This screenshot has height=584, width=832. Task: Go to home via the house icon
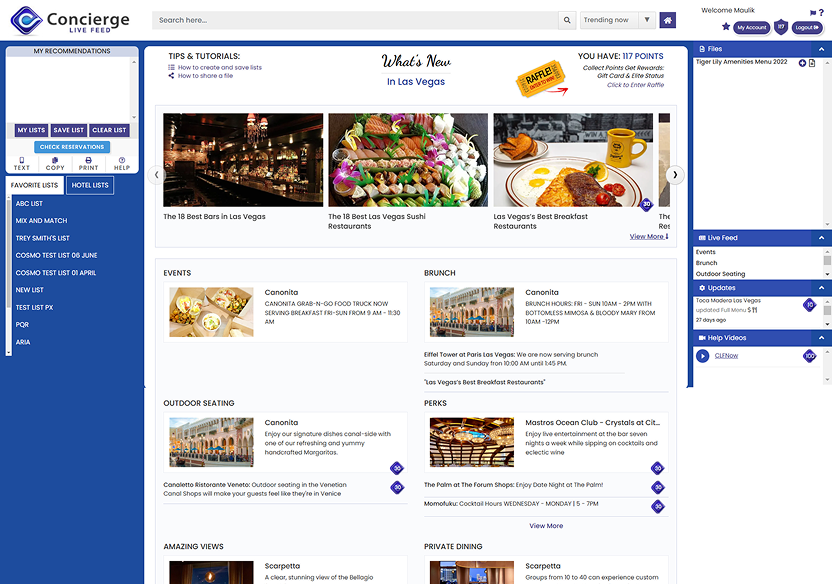668,20
